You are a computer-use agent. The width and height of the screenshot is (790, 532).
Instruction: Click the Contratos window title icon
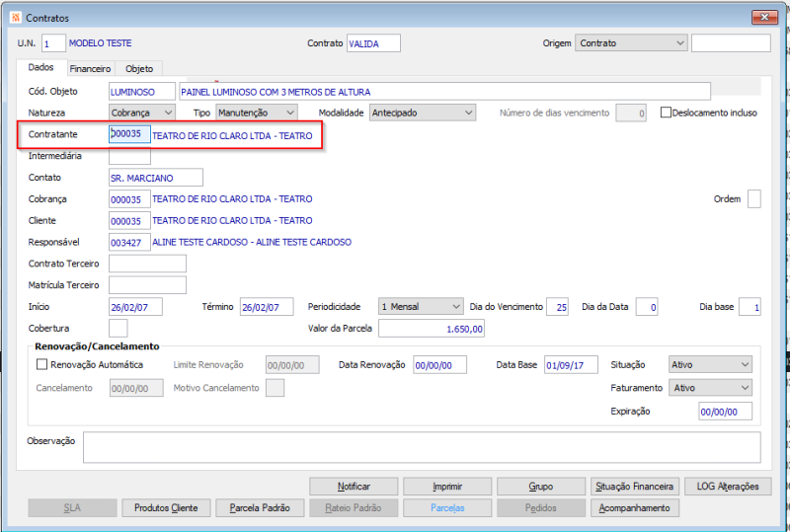(x=16, y=18)
